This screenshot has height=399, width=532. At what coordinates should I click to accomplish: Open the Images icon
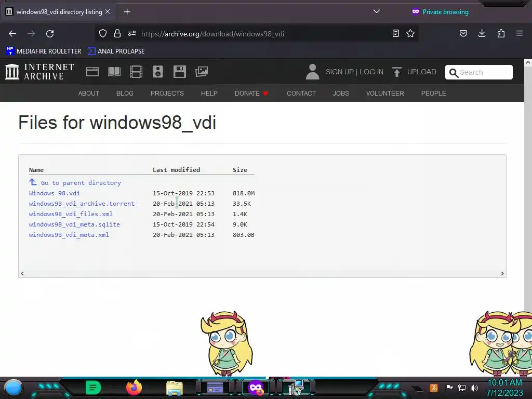point(202,72)
